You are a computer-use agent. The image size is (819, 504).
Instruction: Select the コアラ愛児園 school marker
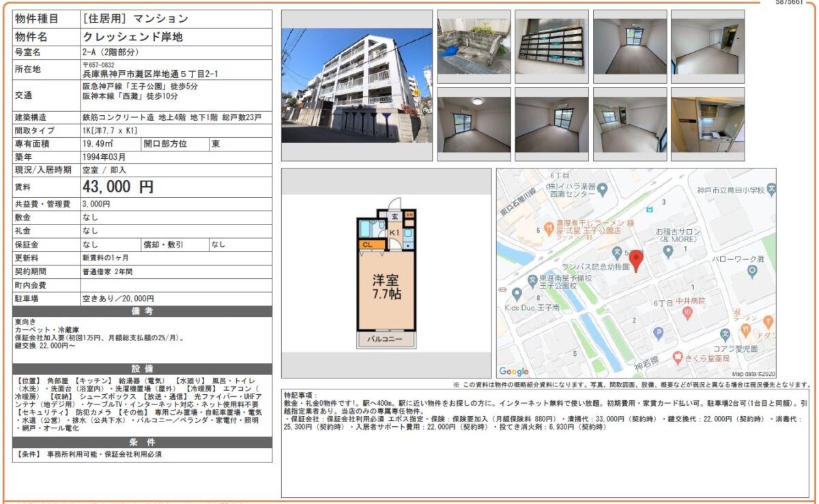(725, 334)
